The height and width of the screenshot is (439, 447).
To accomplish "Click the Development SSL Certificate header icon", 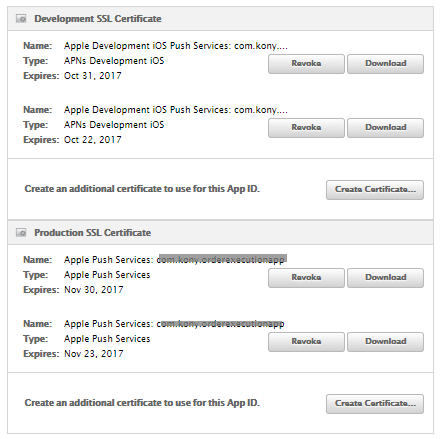I will click(21, 19).
